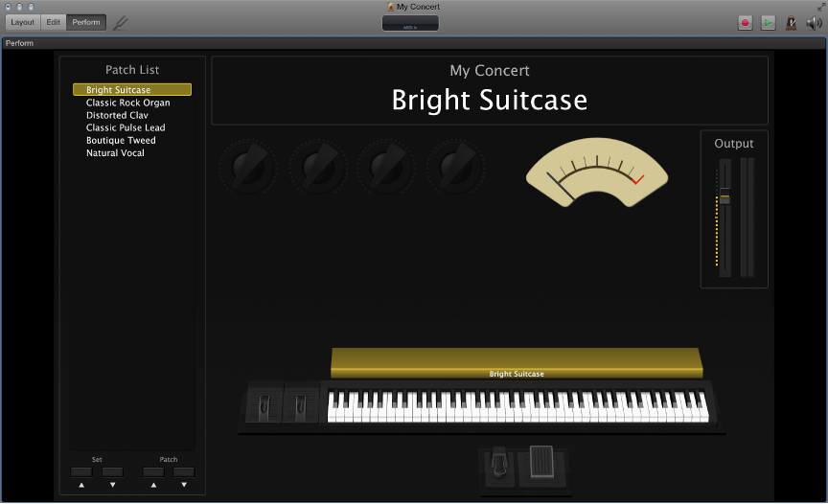This screenshot has width=828, height=504.
Task: Select the Natural Vocal patch
Action: click(x=115, y=153)
